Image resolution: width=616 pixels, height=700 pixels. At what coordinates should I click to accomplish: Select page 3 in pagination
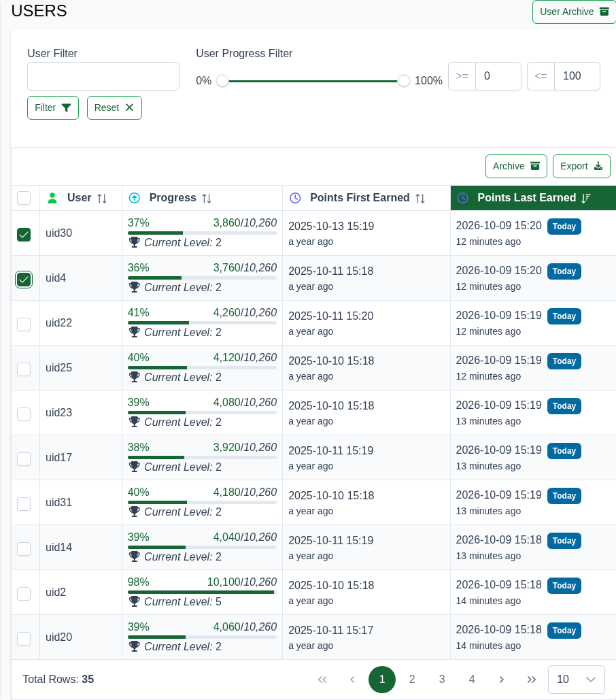click(441, 680)
